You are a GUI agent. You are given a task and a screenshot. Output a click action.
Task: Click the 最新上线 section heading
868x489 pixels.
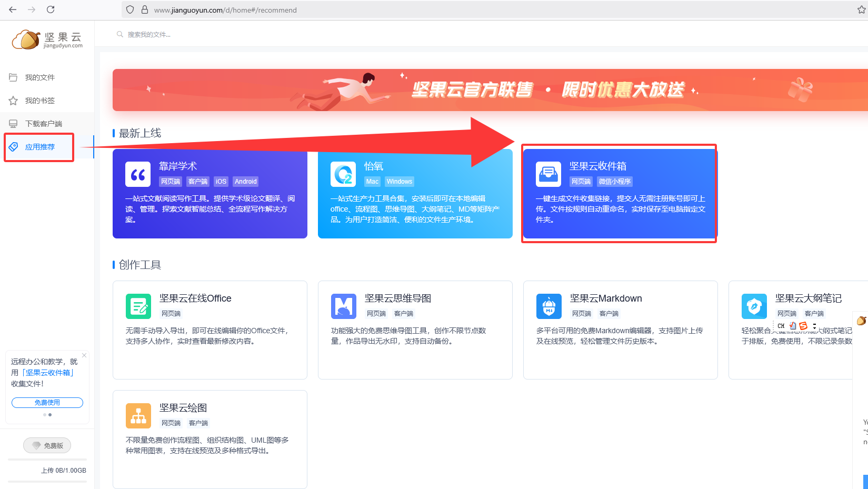[x=140, y=133]
